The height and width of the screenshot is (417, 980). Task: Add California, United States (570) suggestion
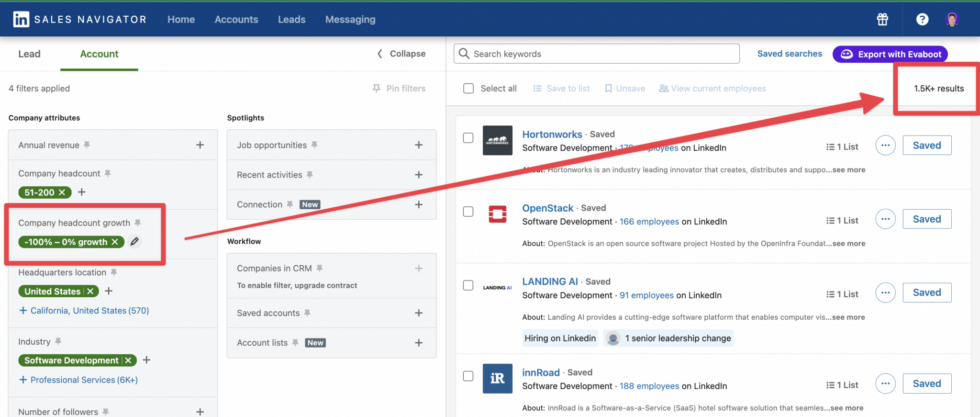pyautogui.click(x=84, y=311)
